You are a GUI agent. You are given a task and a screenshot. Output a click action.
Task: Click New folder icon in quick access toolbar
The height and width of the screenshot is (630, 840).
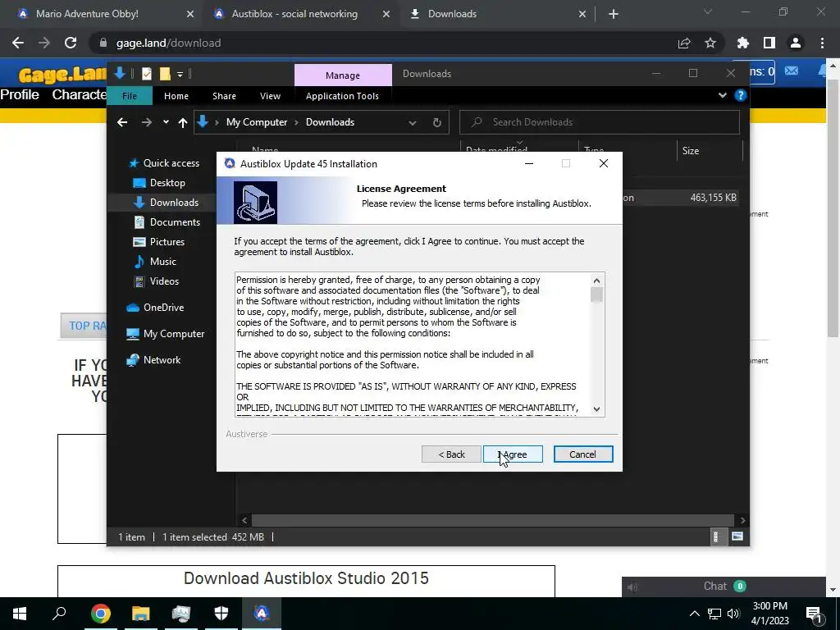pos(164,74)
